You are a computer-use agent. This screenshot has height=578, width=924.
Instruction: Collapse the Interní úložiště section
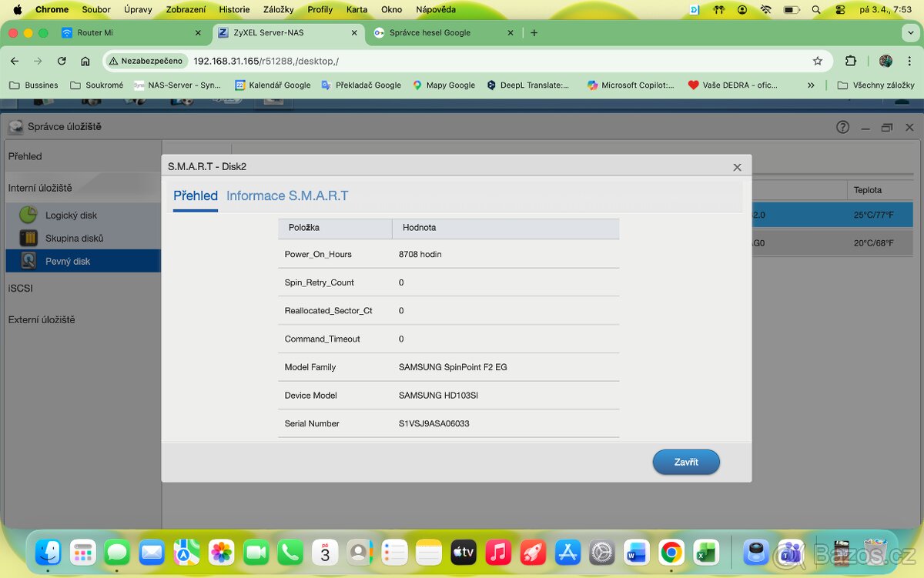(x=40, y=188)
